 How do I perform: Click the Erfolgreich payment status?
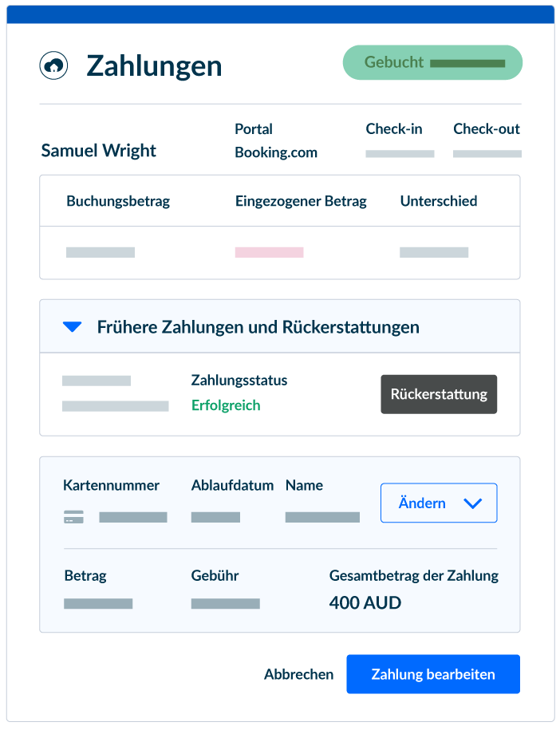[x=226, y=405]
